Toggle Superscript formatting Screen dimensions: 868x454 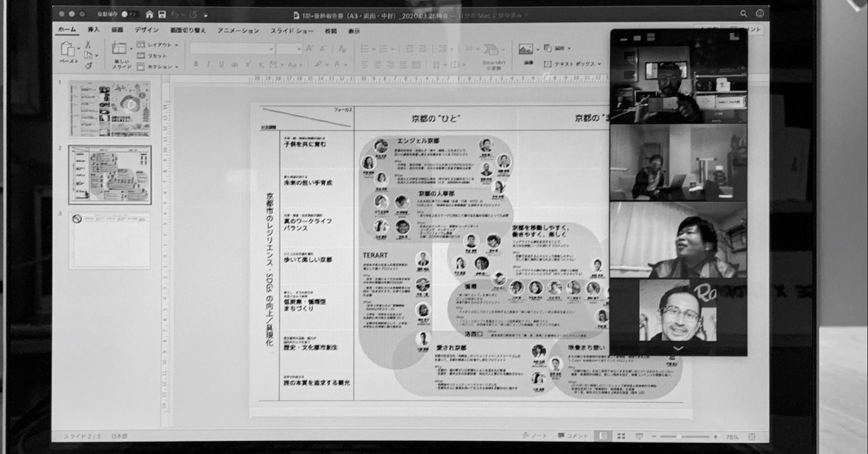[x=248, y=64]
